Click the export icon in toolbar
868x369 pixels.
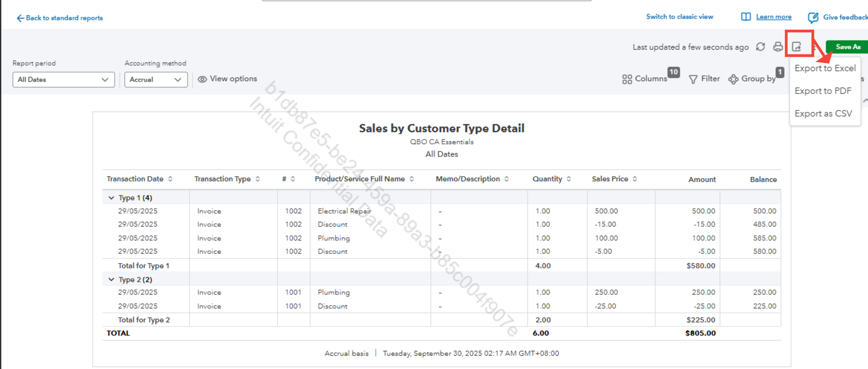pos(797,47)
